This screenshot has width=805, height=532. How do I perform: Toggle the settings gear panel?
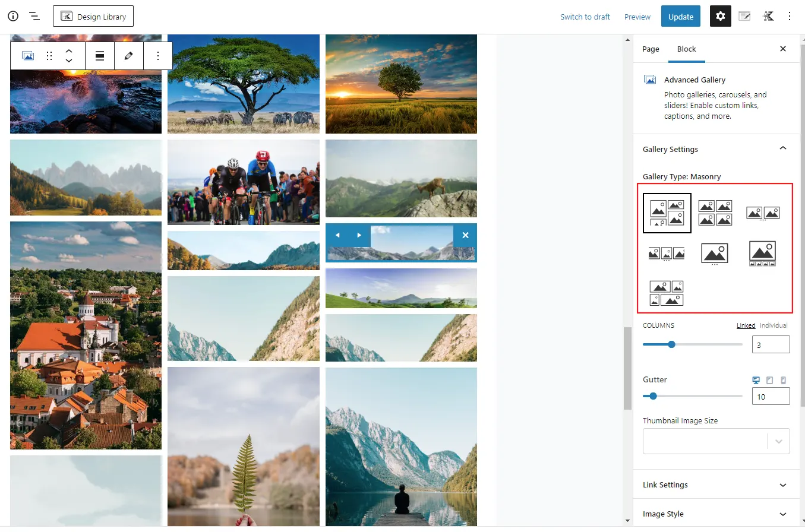[720, 16]
